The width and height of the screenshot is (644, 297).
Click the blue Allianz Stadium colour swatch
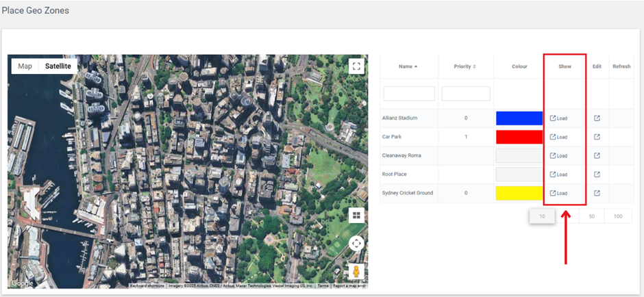tap(519, 118)
